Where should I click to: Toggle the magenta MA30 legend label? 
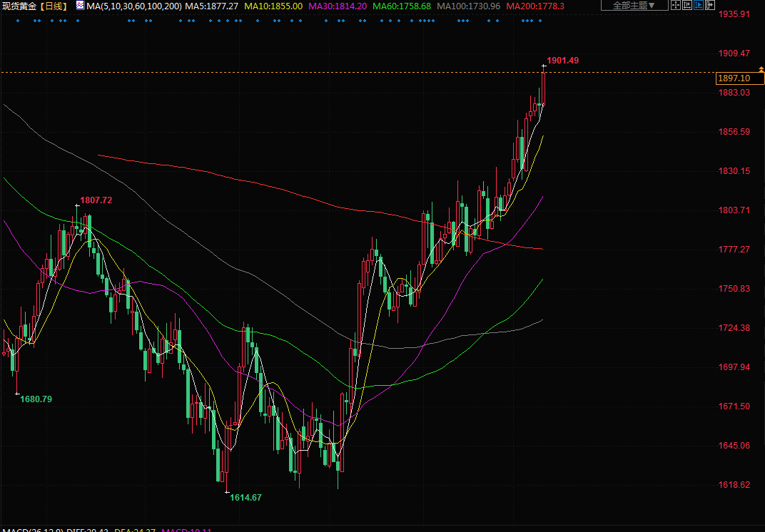(337, 6)
